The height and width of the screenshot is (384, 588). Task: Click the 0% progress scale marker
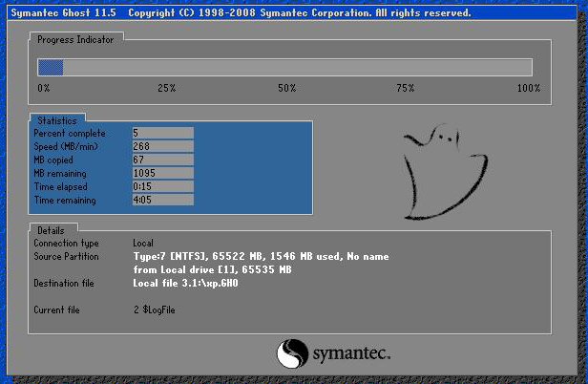44,88
